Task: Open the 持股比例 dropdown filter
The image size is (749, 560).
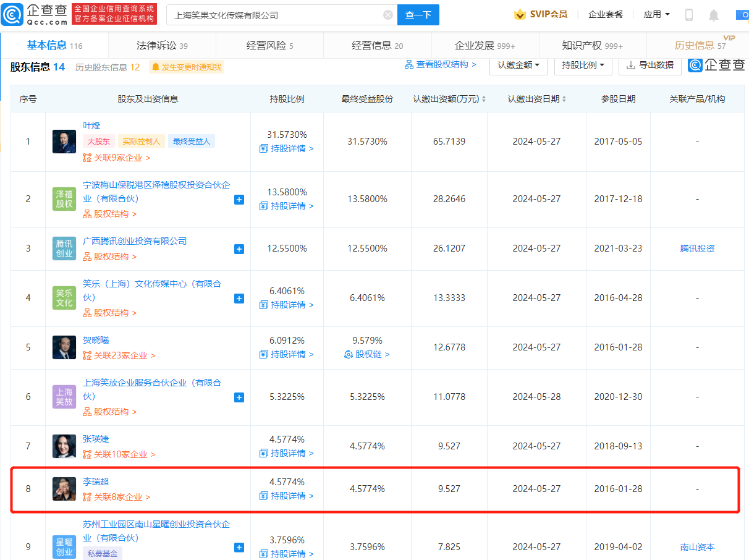Action: (583, 65)
